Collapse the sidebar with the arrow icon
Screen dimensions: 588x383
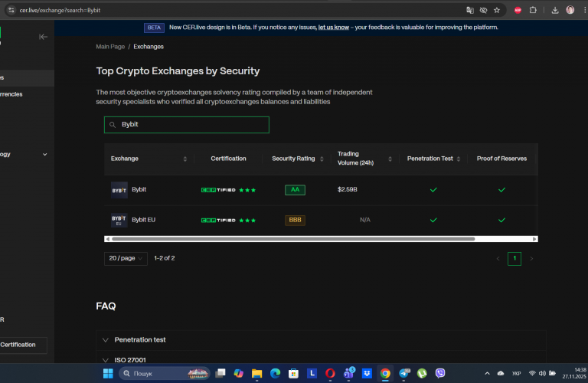coord(43,37)
